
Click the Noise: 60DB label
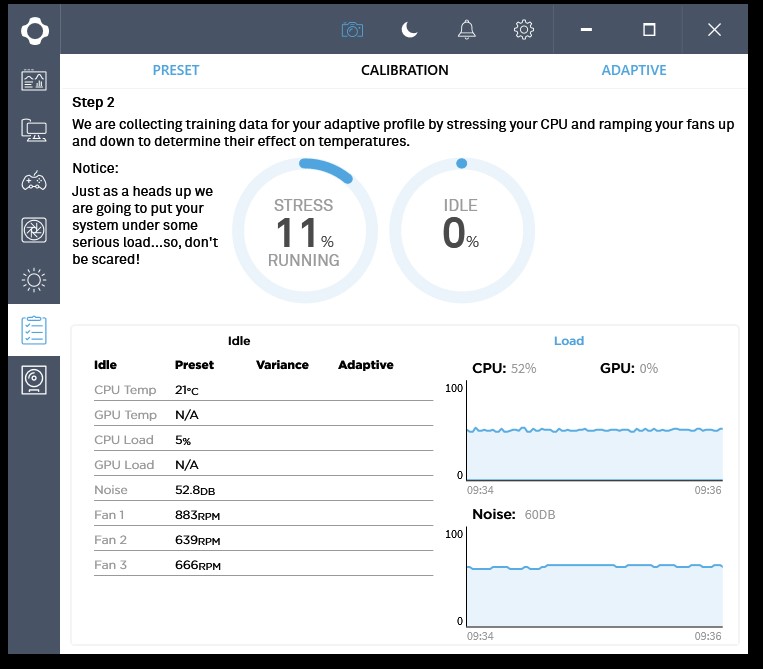[514, 514]
